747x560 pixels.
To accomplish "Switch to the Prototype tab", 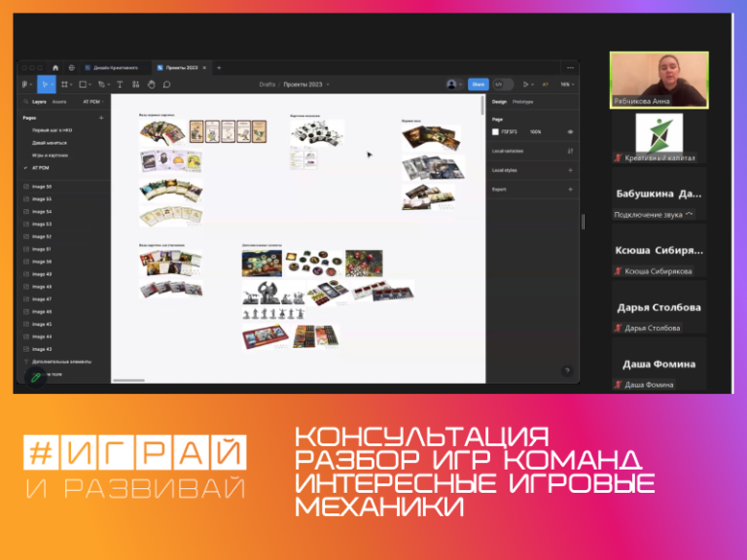I will click(x=522, y=101).
